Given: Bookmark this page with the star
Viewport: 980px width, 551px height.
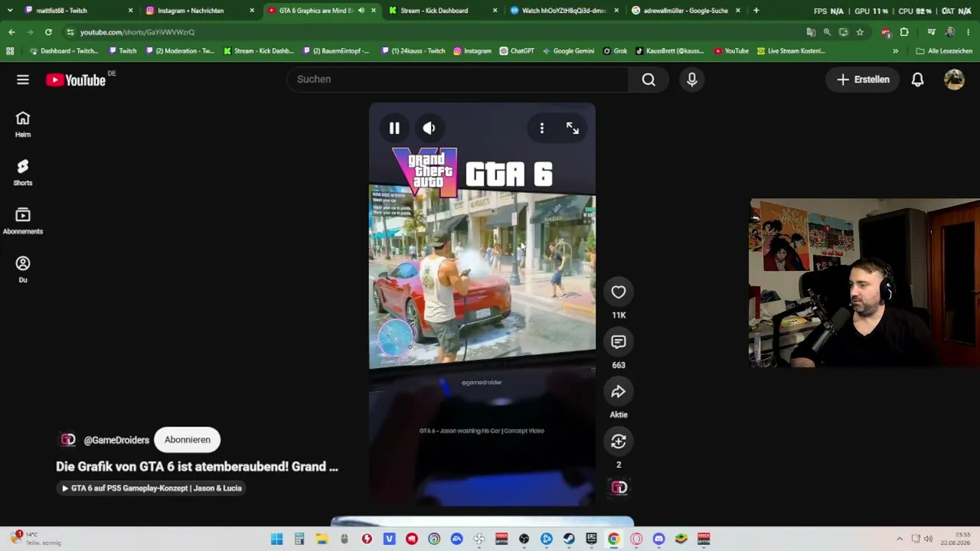Looking at the screenshot, I should pyautogui.click(x=860, y=32).
